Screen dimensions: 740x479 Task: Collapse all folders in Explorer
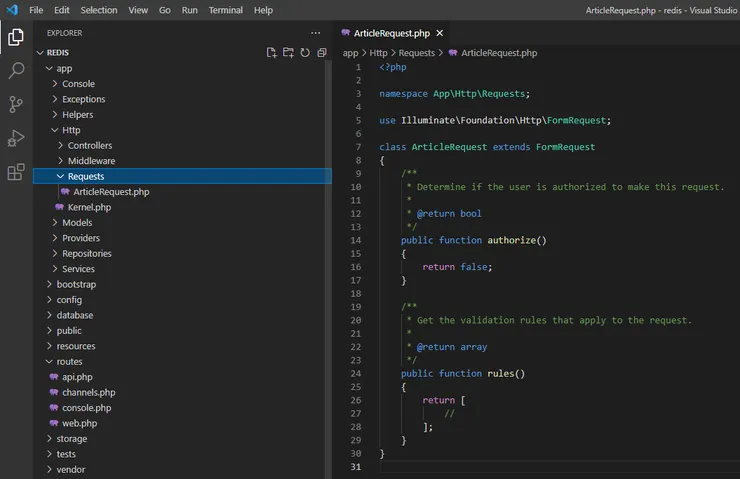(x=321, y=53)
